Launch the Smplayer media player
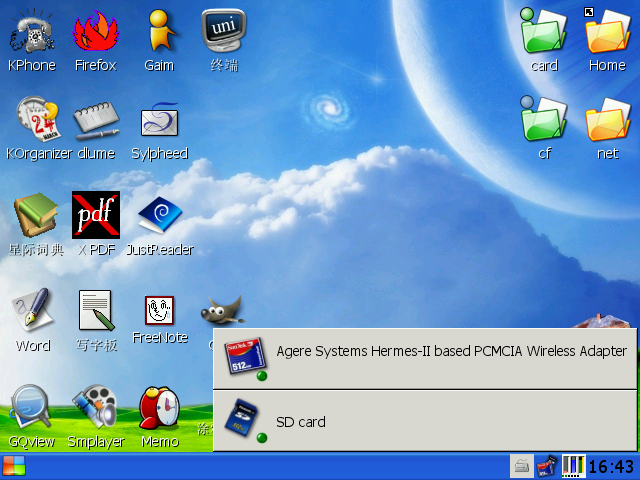640x480 pixels. (x=95, y=408)
